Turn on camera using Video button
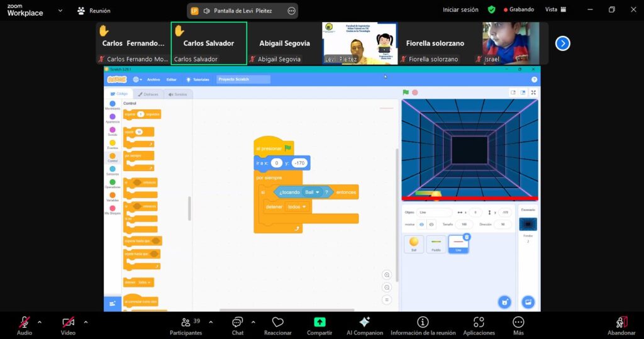644x339 pixels. point(68,322)
